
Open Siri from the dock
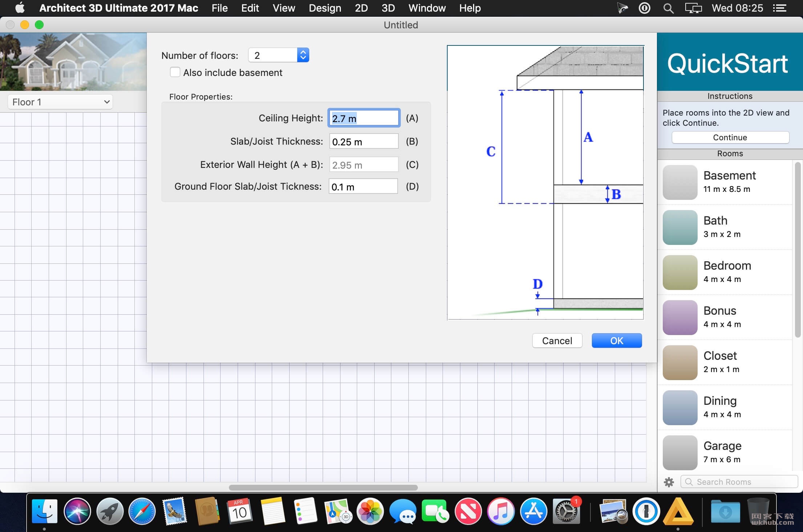coord(77,511)
